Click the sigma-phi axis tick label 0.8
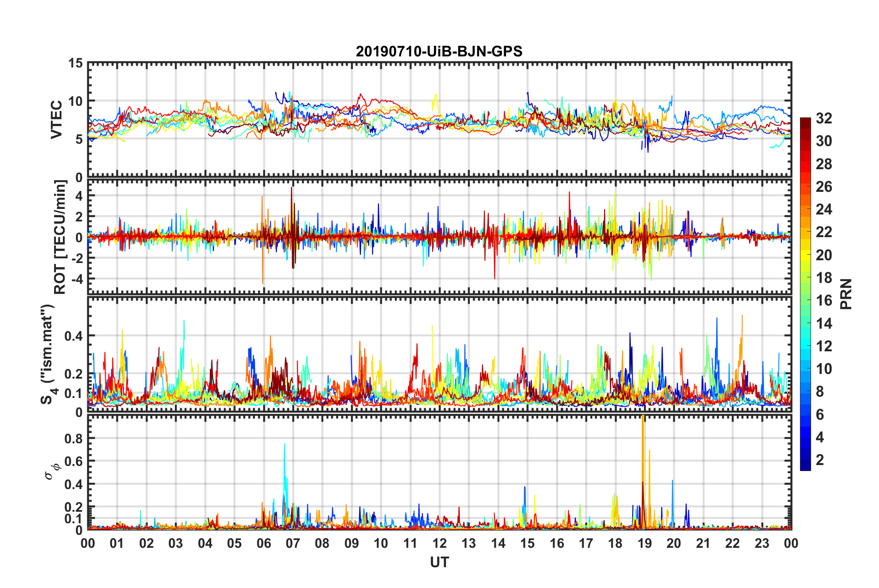 pyautogui.click(x=73, y=439)
